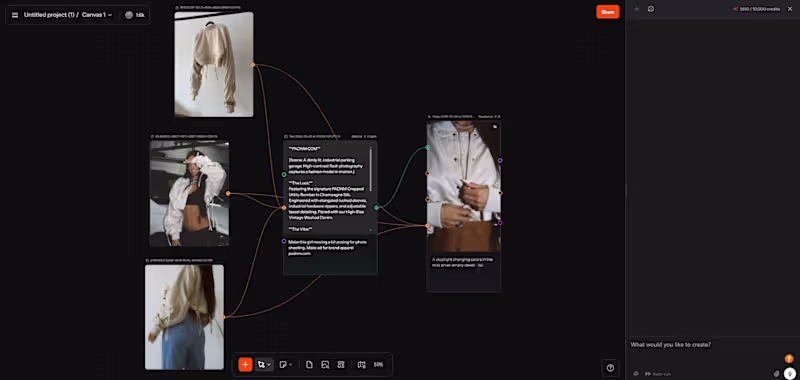The image size is (800, 380).
Task: Click the green output port of text node
Action: [377, 208]
